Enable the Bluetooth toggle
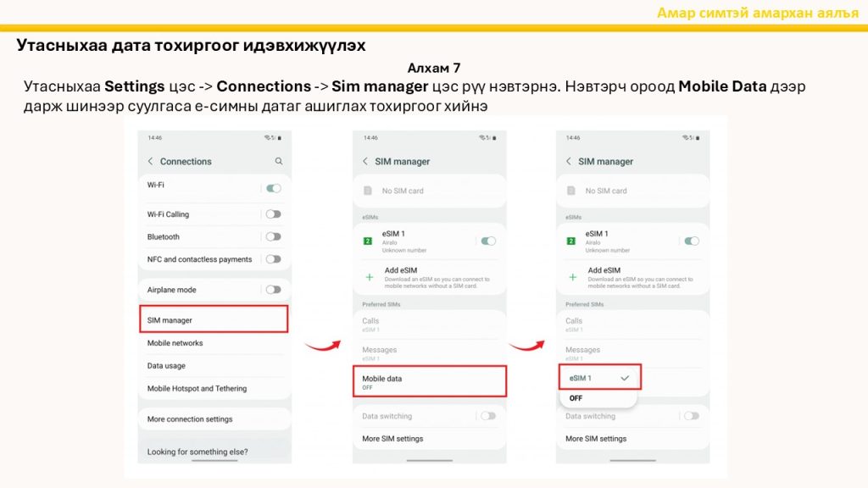The width and height of the screenshot is (868, 488). point(273,236)
